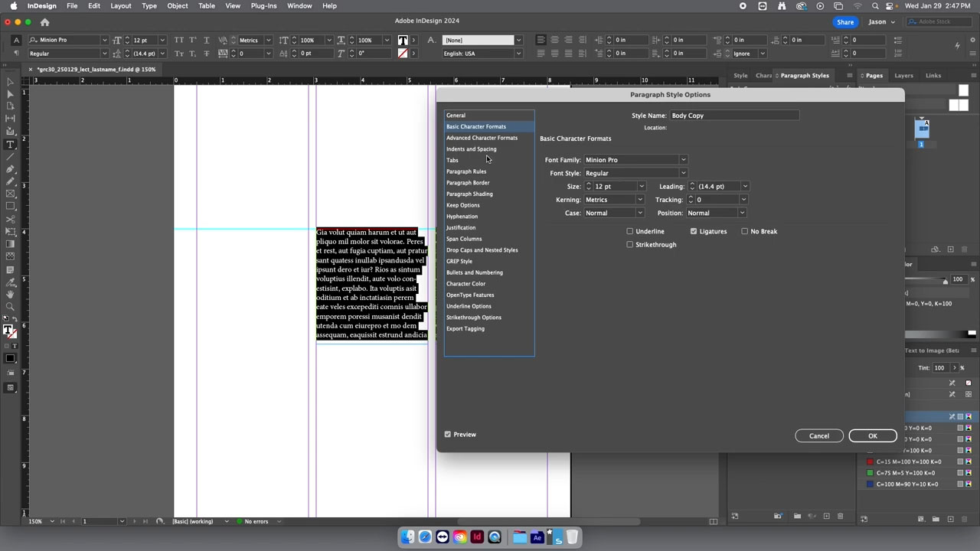Image resolution: width=980 pixels, height=551 pixels.
Task: Click Align Left paragraph icon
Action: (541, 40)
